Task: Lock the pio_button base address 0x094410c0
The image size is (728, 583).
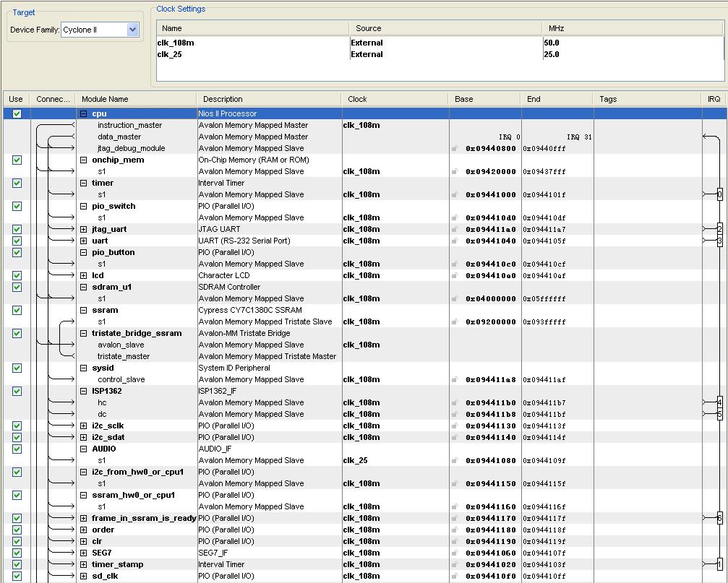Action: [x=455, y=264]
